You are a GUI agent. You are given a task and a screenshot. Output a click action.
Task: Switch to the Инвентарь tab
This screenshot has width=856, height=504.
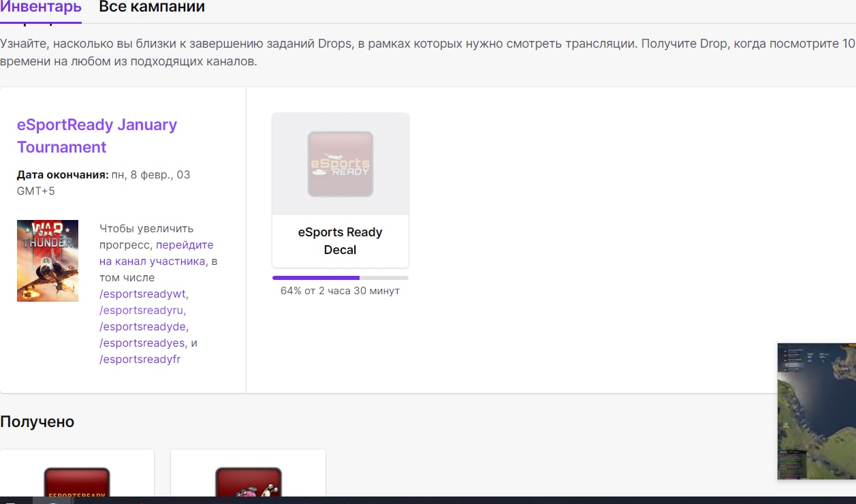[x=40, y=7]
